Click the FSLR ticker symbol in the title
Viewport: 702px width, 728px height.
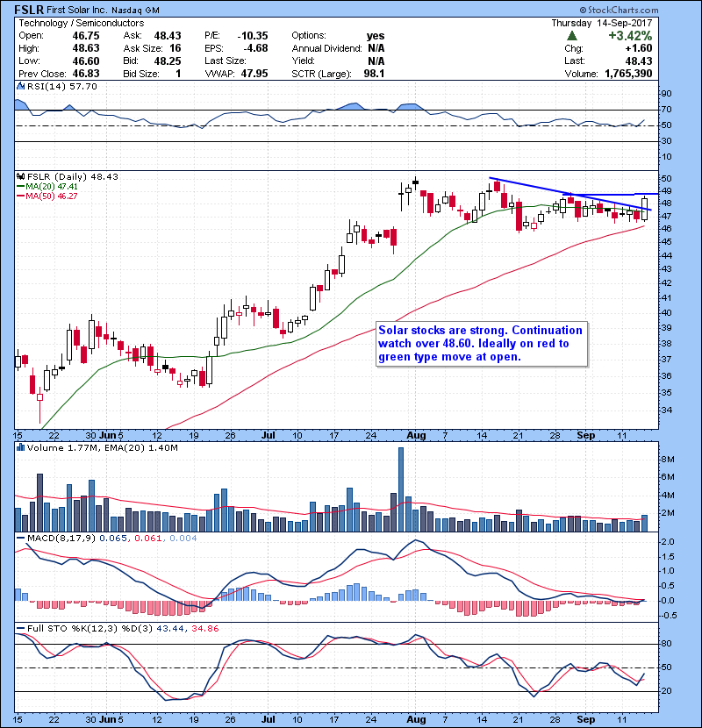tap(29, 10)
